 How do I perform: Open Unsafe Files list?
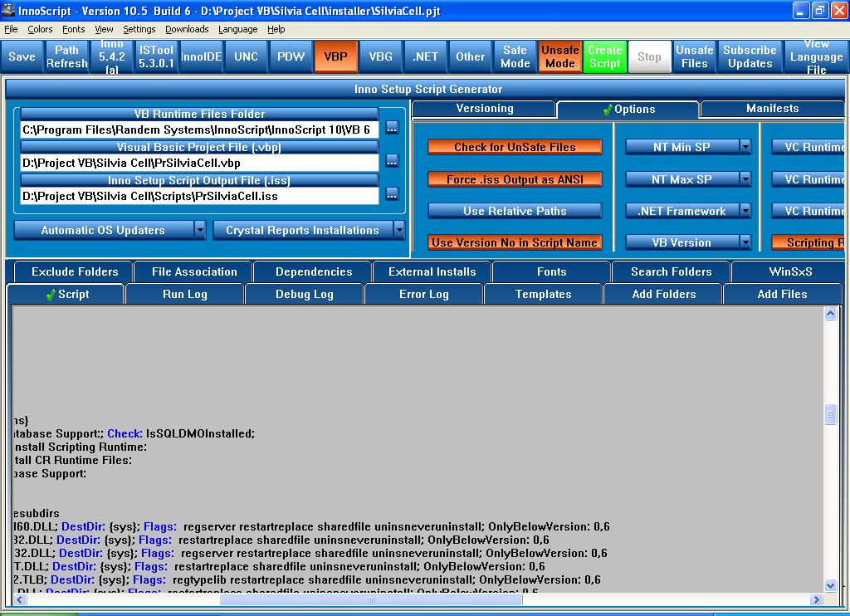click(x=695, y=56)
